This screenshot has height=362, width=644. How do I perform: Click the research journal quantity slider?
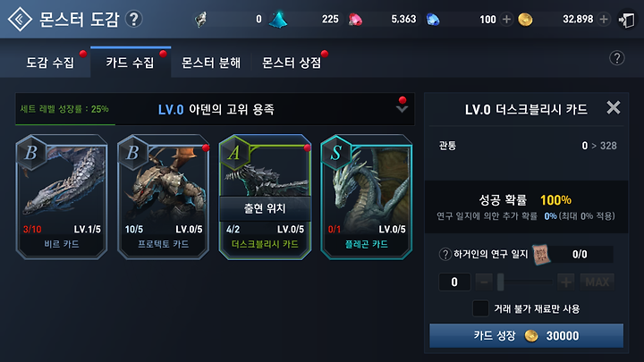(x=524, y=282)
